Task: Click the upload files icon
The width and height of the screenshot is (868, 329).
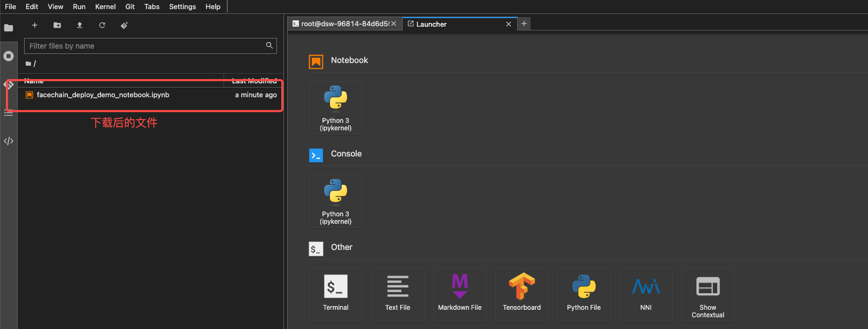Action: 80,25
